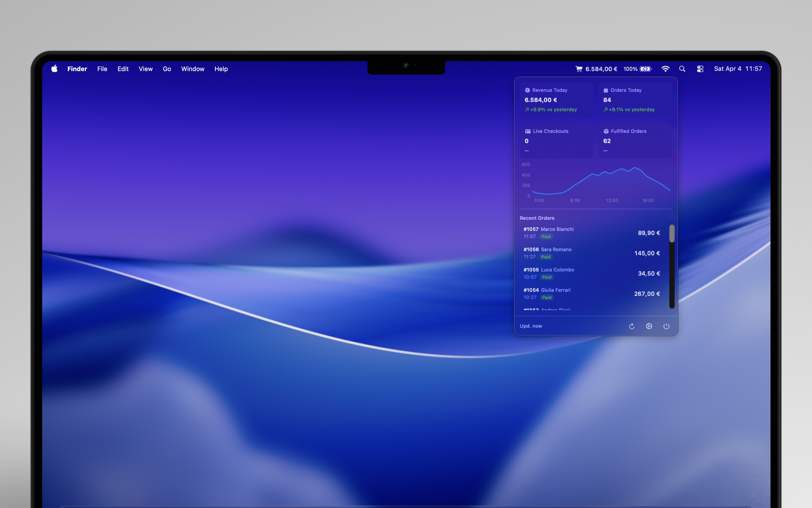Click the 6.584,00 € value in Revenue Today
Image resolution: width=812 pixels, height=508 pixels.
coord(541,100)
